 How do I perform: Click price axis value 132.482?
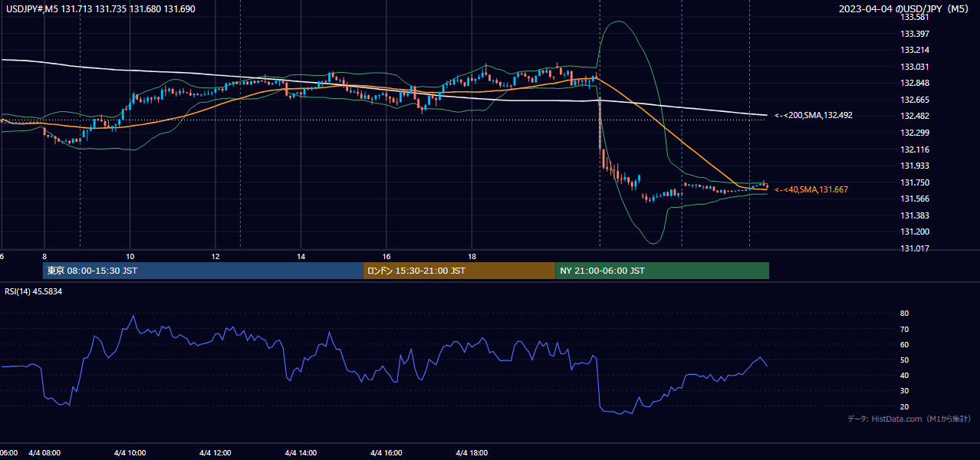[x=915, y=116]
